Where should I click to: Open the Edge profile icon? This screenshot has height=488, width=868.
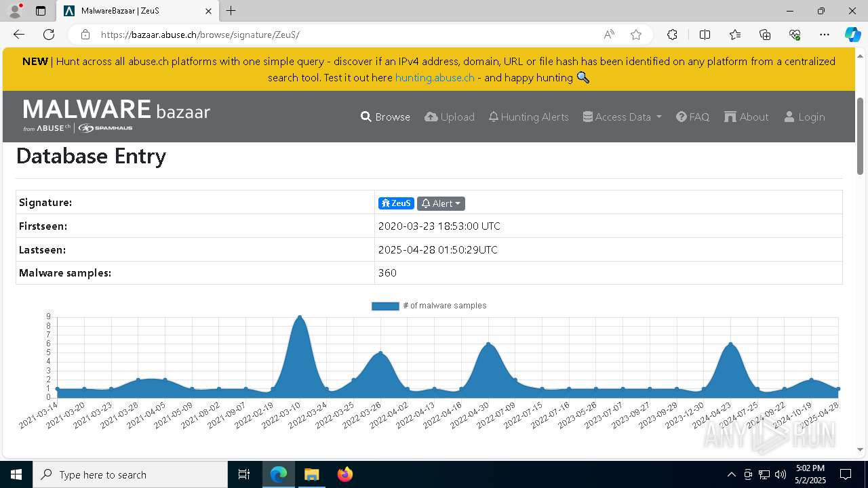(15, 11)
